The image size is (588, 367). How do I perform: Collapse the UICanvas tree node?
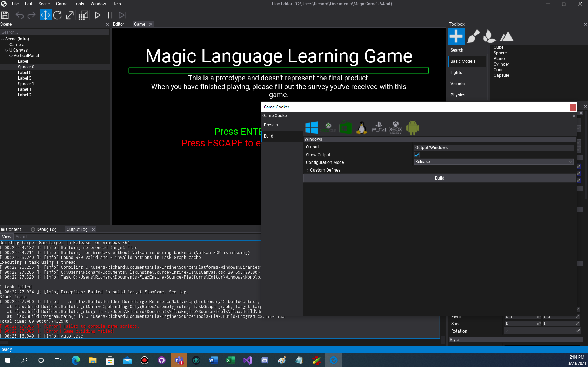click(x=7, y=50)
